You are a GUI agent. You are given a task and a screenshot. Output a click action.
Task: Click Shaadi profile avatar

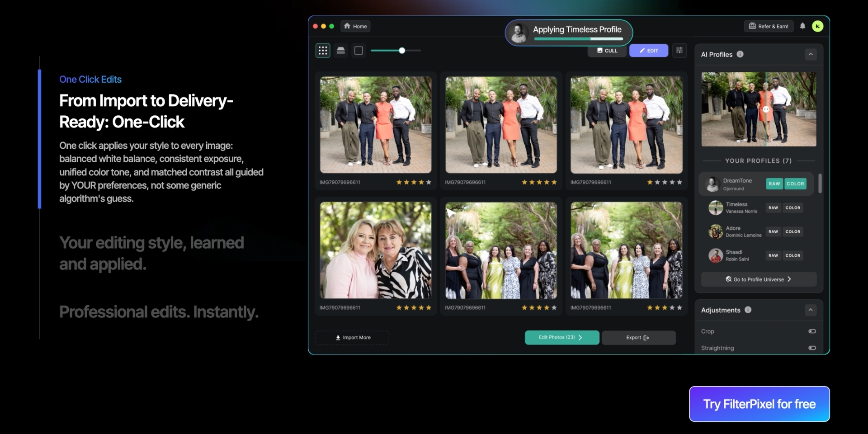click(x=716, y=255)
